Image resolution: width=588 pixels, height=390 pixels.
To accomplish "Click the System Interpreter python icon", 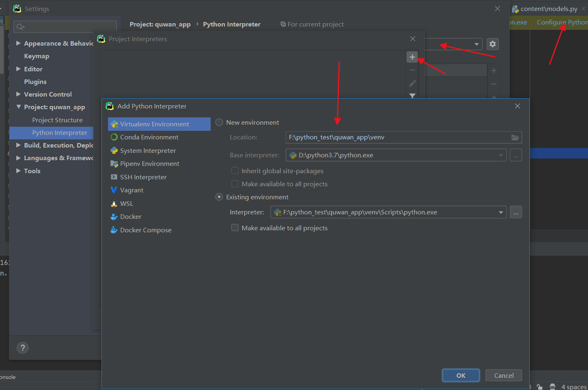I will click(114, 150).
